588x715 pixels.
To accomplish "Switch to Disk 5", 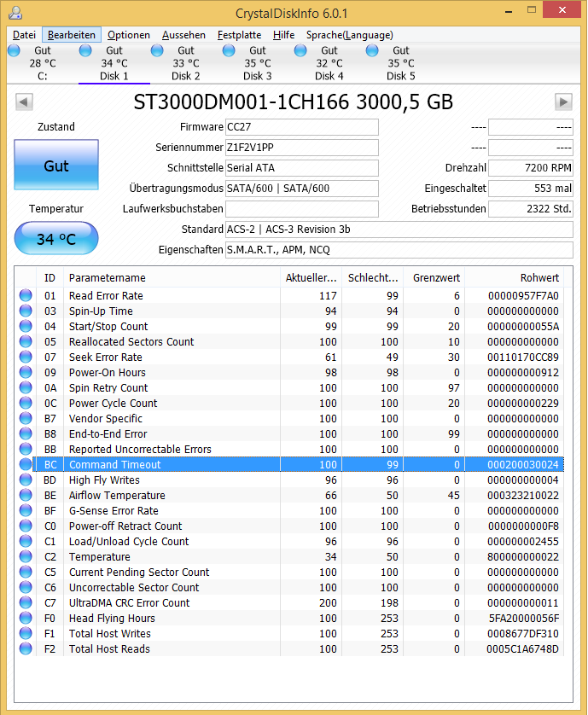I will click(400, 63).
